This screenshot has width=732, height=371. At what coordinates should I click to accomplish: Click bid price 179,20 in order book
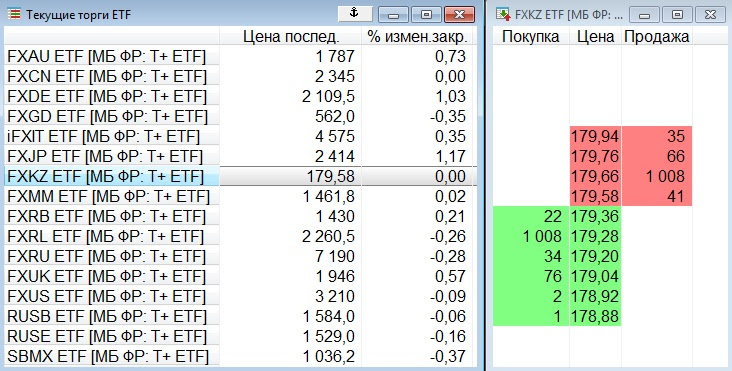coord(595,257)
